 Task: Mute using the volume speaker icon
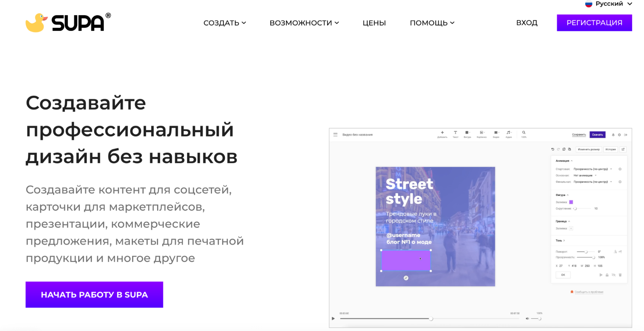click(527, 319)
